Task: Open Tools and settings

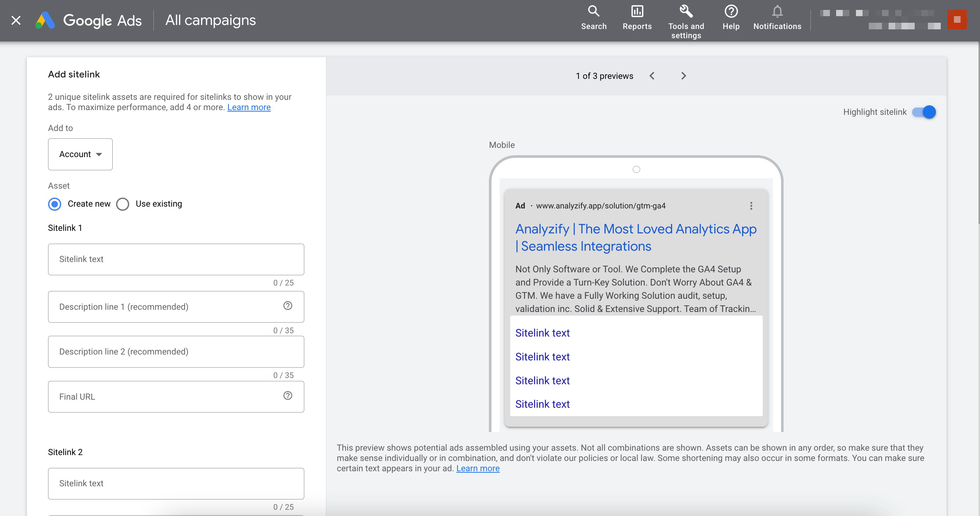Action: tap(686, 22)
